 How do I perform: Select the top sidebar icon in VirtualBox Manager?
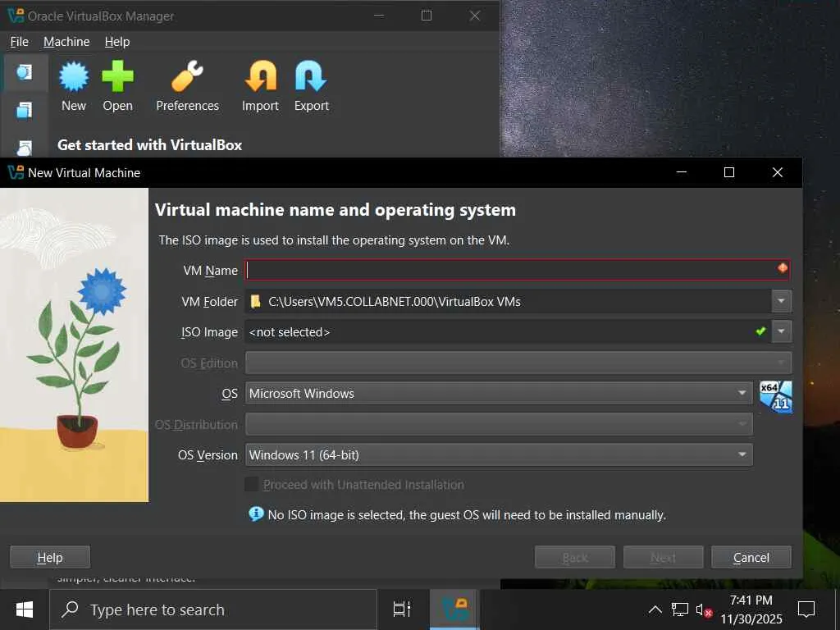click(24, 72)
